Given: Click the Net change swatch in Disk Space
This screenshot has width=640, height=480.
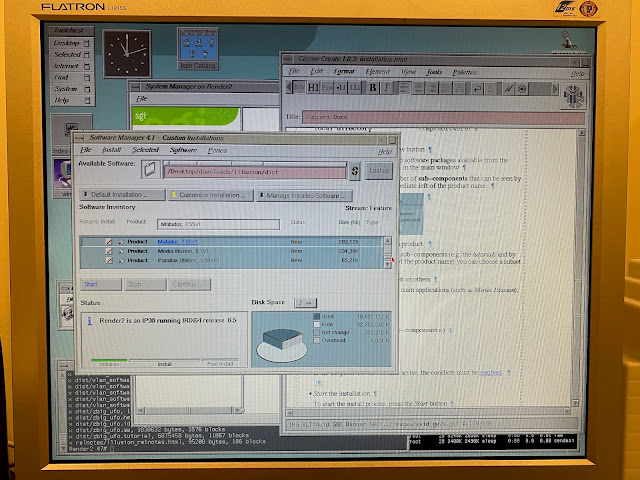Looking at the screenshot, I should tap(316, 332).
